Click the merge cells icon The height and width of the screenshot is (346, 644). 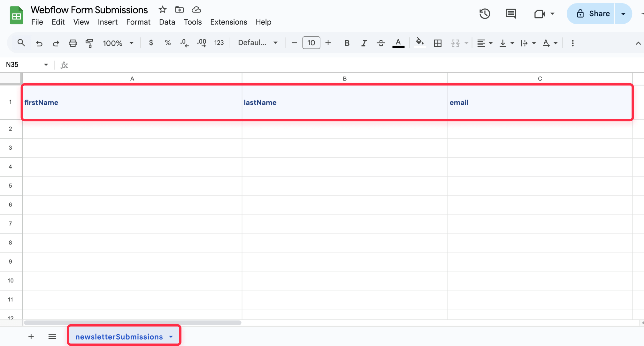455,43
